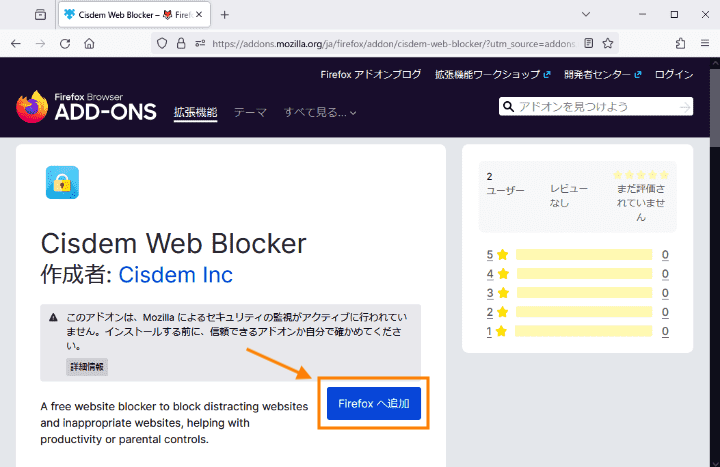Click the 2 ユーザー count text

pos(505,183)
